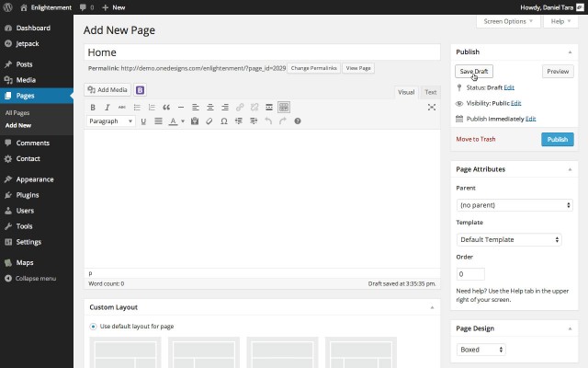The image size is (588, 368).
Task: Click the Move to Trash link
Action: click(476, 139)
